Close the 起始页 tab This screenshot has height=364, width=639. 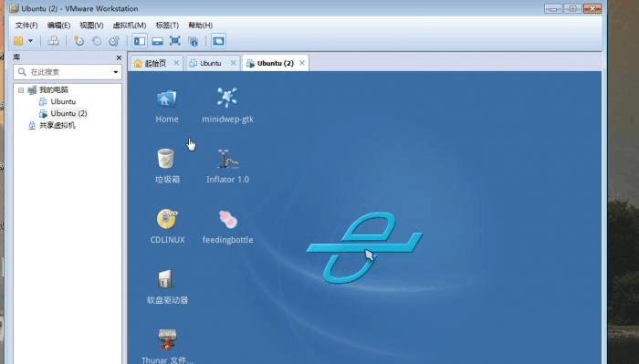176,63
